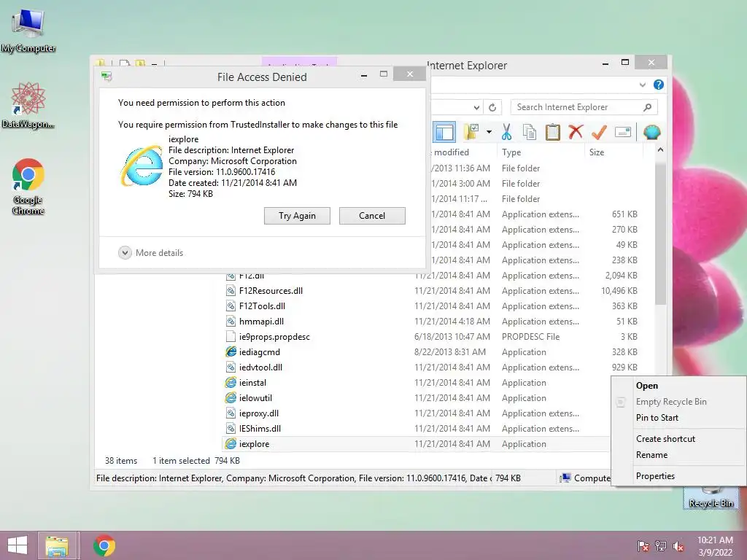Click the orange checkmark Properties icon
Screen dimensions: 747x560
pos(600,132)
